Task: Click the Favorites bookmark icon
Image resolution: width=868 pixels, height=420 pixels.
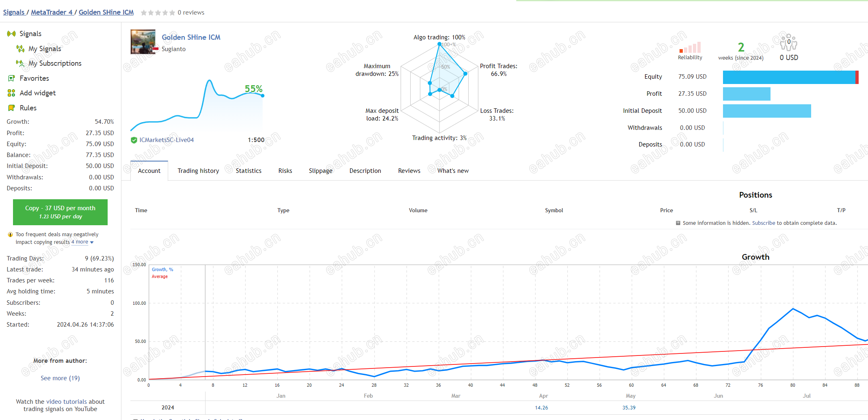Action: point(11,78)
